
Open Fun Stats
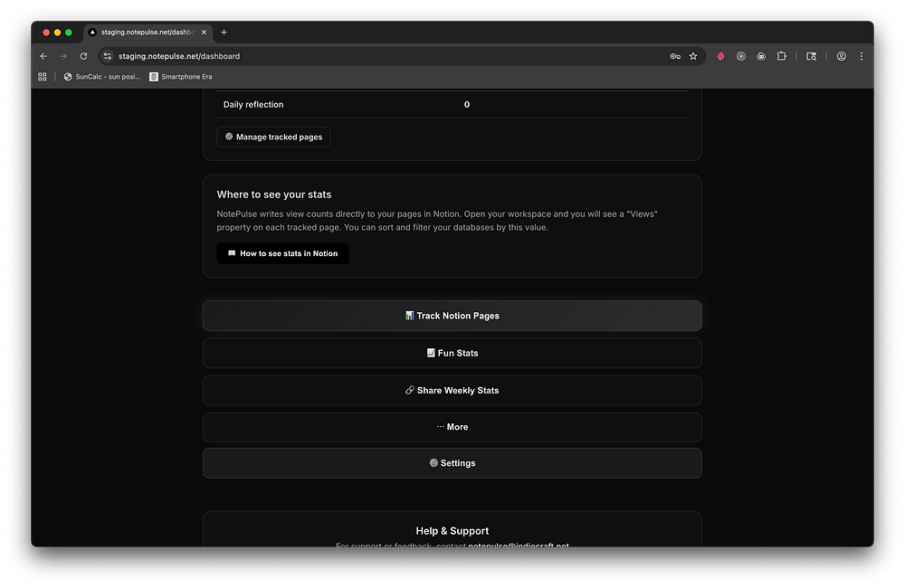(x=452, y=353)
